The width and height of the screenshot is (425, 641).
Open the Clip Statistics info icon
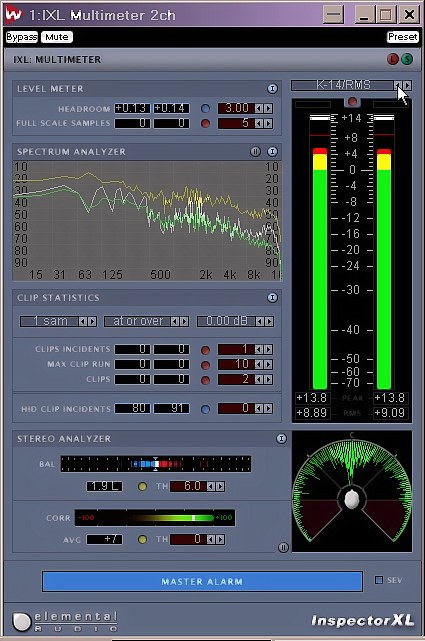pos(272,298)
